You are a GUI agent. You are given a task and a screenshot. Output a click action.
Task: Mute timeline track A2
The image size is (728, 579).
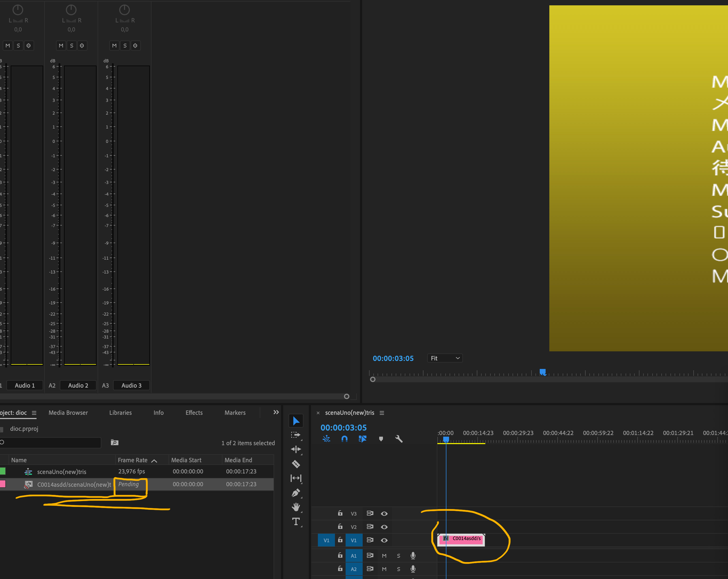point(384,569)
